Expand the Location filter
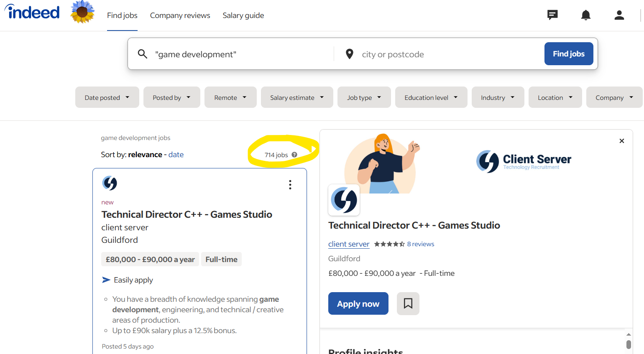 pyautogui.click(x=555, y=97)
